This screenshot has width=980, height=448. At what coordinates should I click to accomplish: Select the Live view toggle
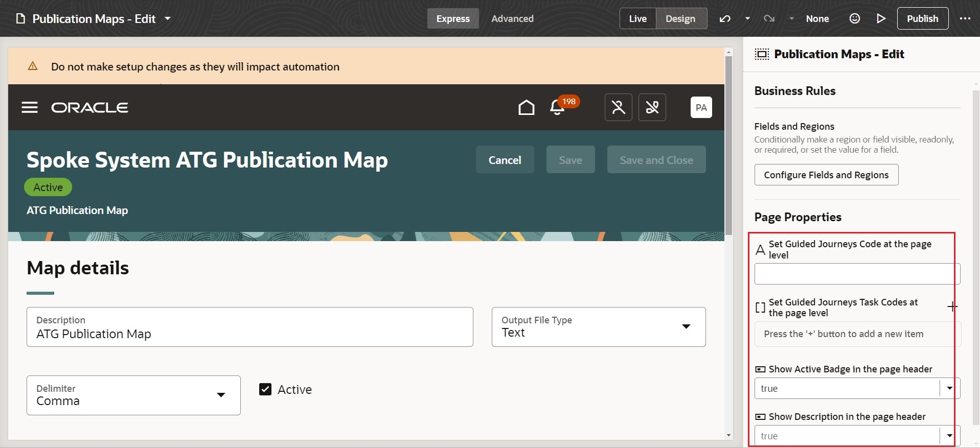(637, 18)
